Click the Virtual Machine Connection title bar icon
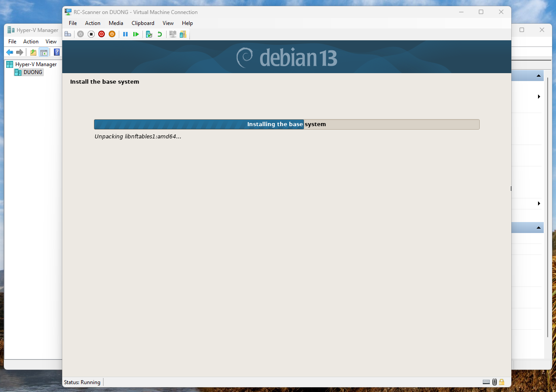The height and width of the screenshot is (392, 556). coord(68,12)
